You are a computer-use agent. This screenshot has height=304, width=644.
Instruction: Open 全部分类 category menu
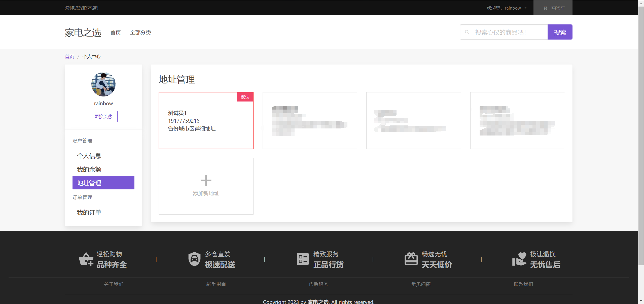pyautogui.click(x=140, y=32)
